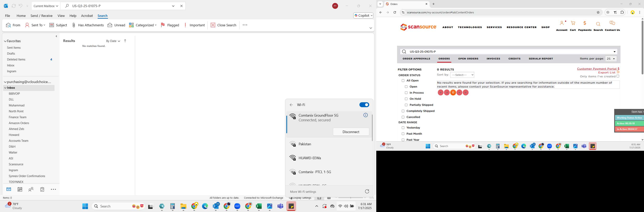Click Close Search in the Outlook ribbon

coord(223,25)
